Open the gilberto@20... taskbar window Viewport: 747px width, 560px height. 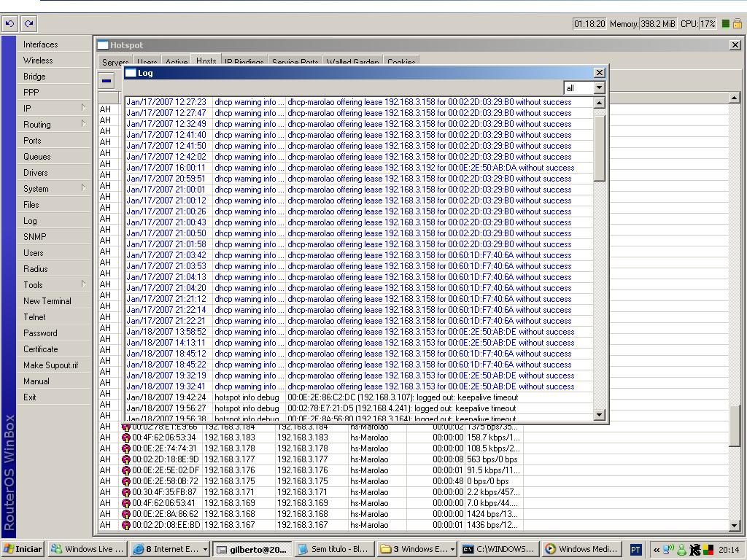point(252,550)
